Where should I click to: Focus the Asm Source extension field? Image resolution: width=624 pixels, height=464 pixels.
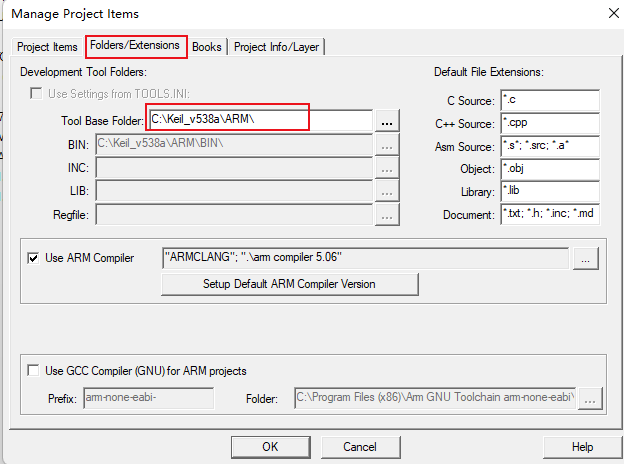[x=549, y=146]
